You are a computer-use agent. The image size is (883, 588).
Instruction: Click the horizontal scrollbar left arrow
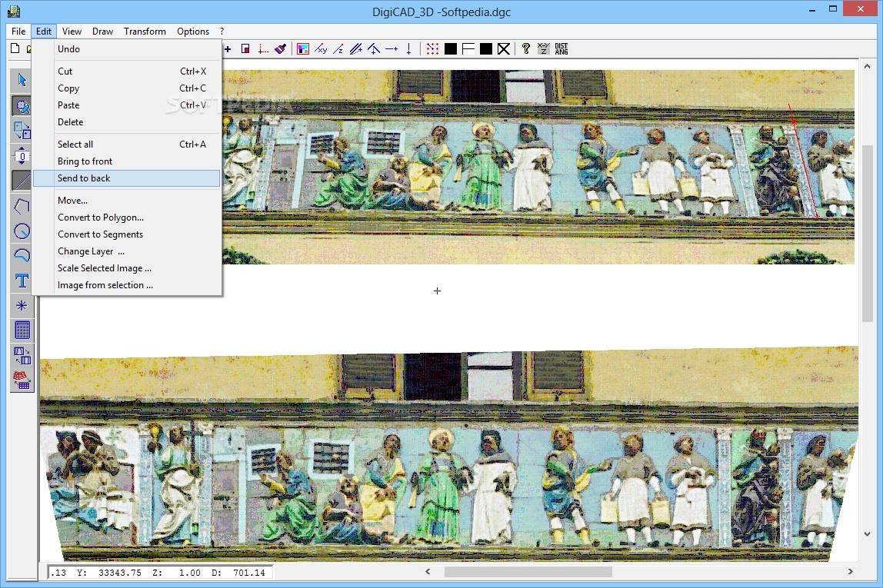[x=428, y=572]
